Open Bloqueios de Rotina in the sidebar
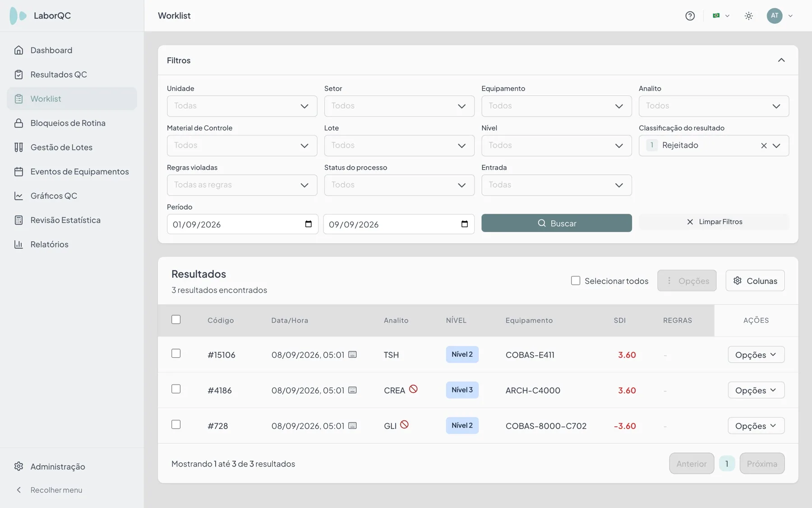 72,123
